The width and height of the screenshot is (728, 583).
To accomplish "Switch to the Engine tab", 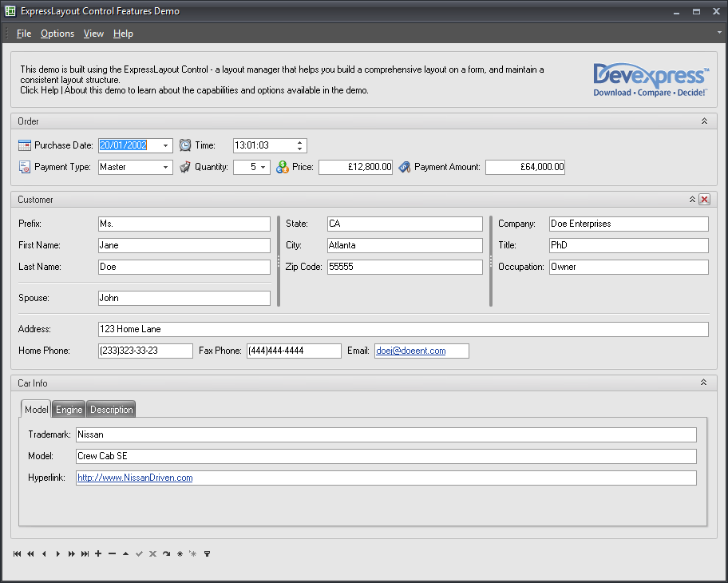I will point(69,409).
